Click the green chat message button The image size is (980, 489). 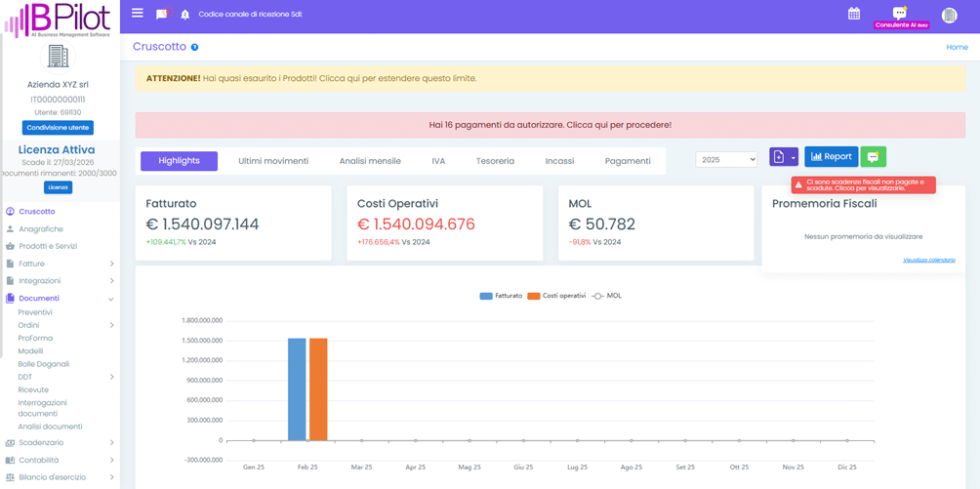tap(873, 157)
